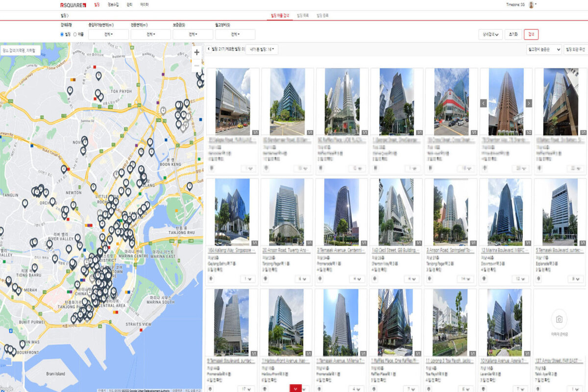Select the 빌딩 search type radio
Viewport: 588px width, 392px height.
[x=62, y=34]
